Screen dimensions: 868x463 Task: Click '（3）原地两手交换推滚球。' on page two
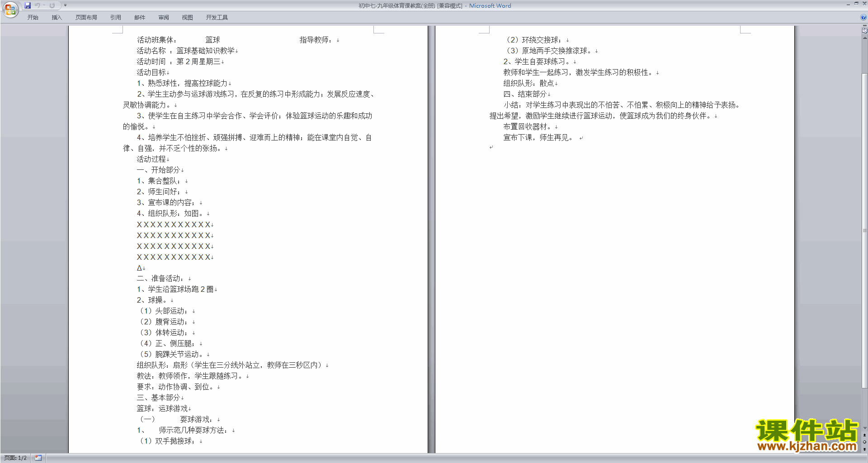548,51
